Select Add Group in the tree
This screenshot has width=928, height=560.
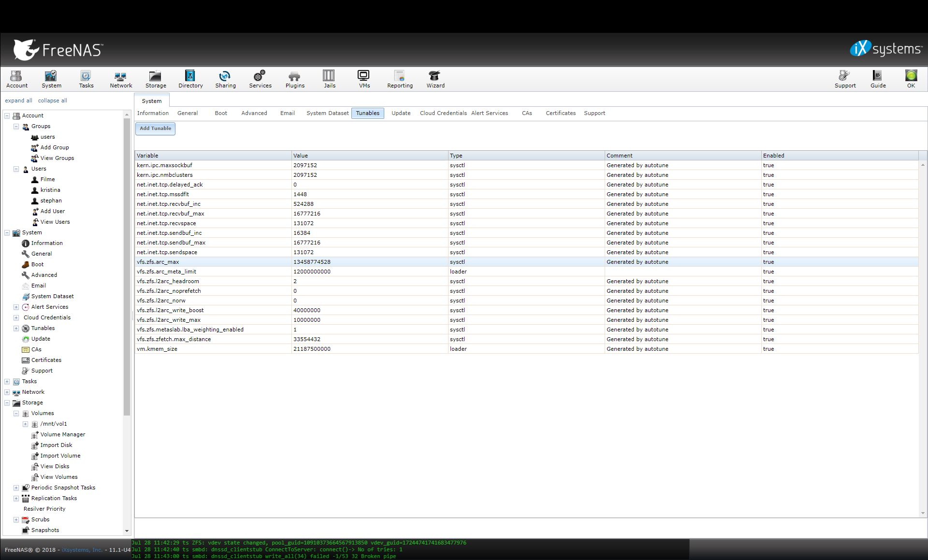pyautogui.click(x=54, y=147)
